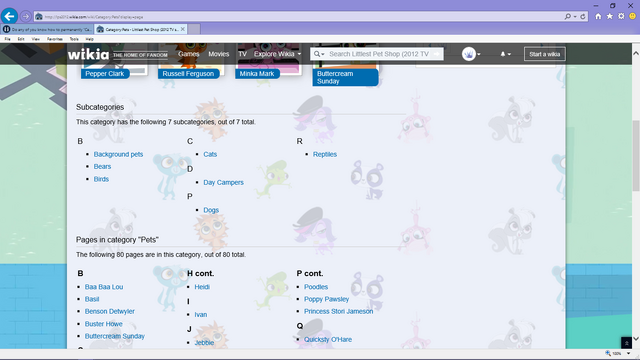Open the favorites star icon
The height and width of the screenshot is (360, 640).
click(610, 16)
